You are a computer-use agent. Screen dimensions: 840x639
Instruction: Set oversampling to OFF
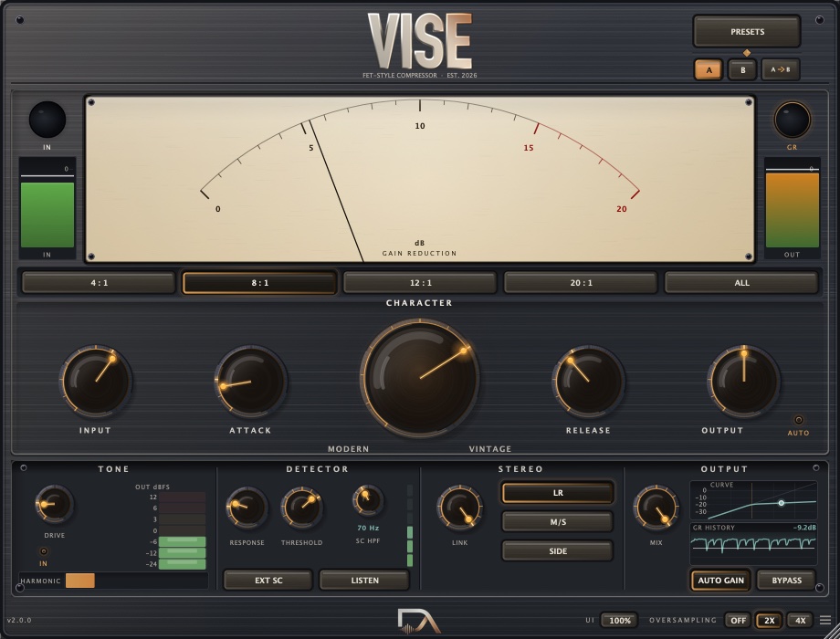pos(738,620)
